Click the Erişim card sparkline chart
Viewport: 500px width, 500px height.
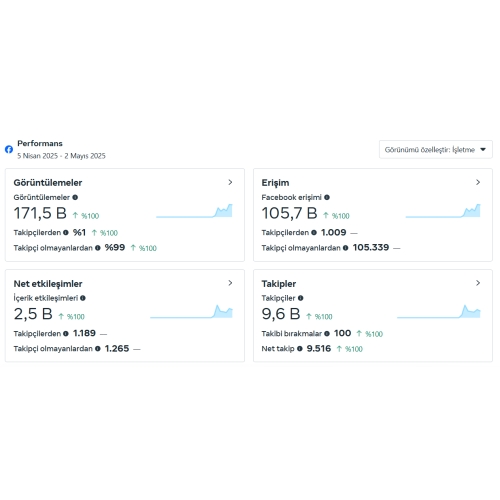point(443,211)
